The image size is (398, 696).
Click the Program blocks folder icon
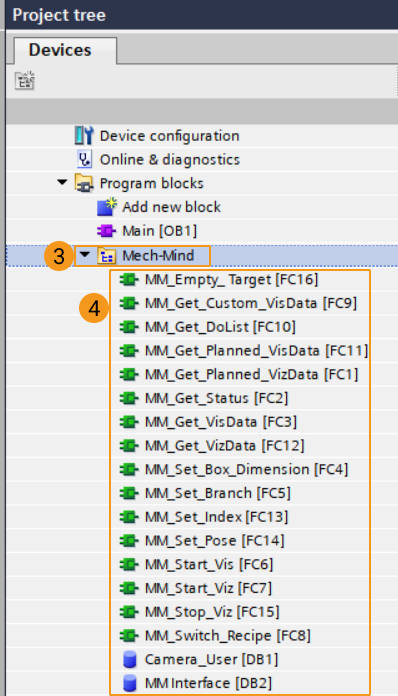[84, 183]
